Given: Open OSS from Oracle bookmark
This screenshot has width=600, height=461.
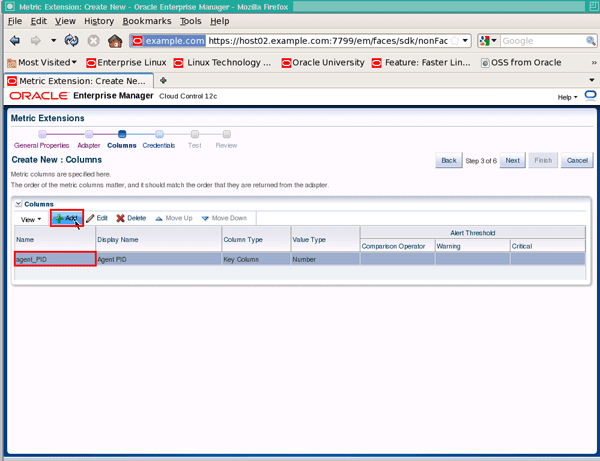Looking at the screenshot, I should click(521, 62).
